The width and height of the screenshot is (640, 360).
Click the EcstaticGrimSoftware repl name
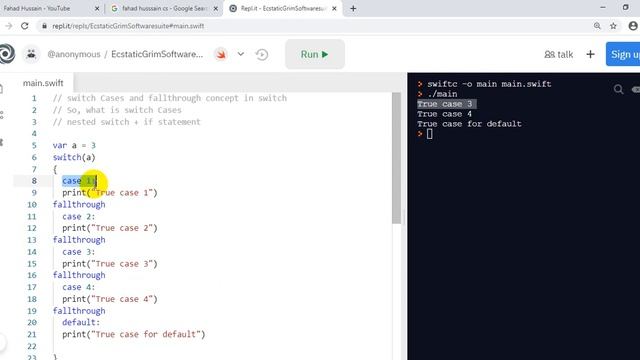(157, 54)
